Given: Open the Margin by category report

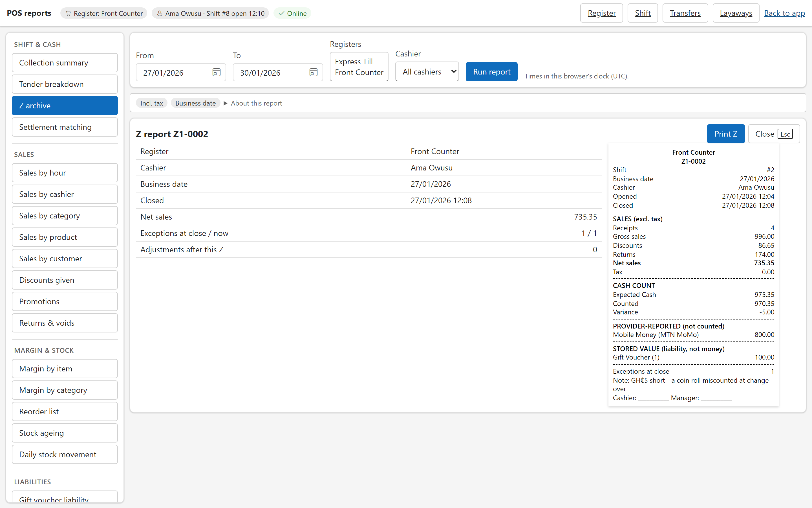Looking at the screenshot, I should [65, 390].
